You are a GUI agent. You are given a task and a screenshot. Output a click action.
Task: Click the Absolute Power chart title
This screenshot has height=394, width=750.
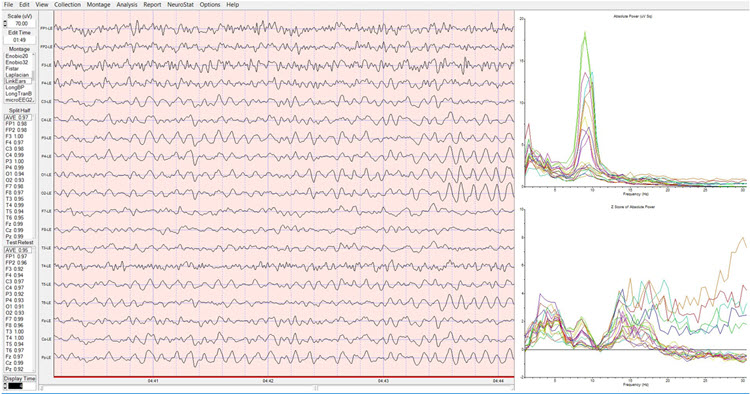[x=633, y=17]
